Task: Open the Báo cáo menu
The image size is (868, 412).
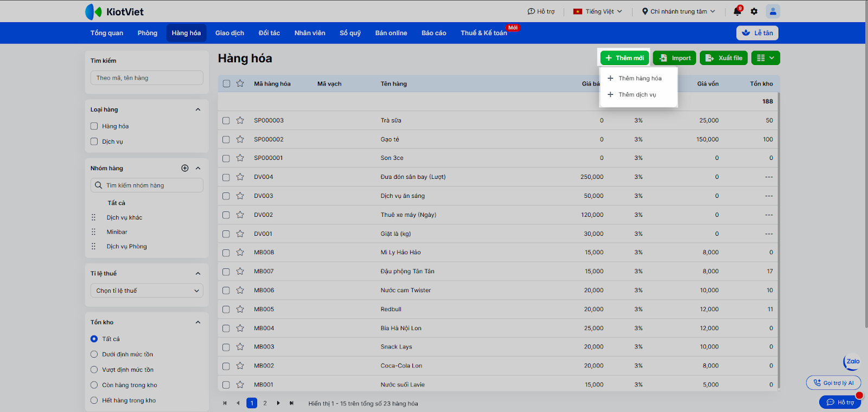Action: tap(434, 33)
